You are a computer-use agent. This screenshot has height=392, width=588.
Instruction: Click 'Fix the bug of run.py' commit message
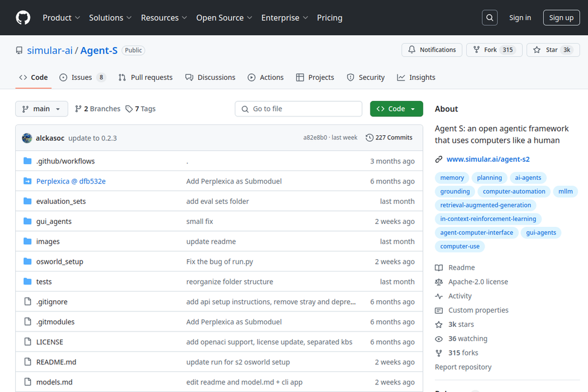point(219,262)
